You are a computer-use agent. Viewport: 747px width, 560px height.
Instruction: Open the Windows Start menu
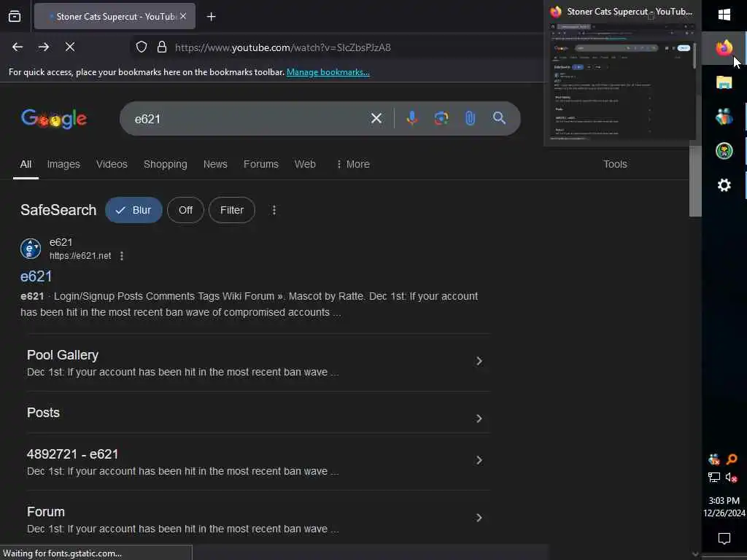[724, 15]
